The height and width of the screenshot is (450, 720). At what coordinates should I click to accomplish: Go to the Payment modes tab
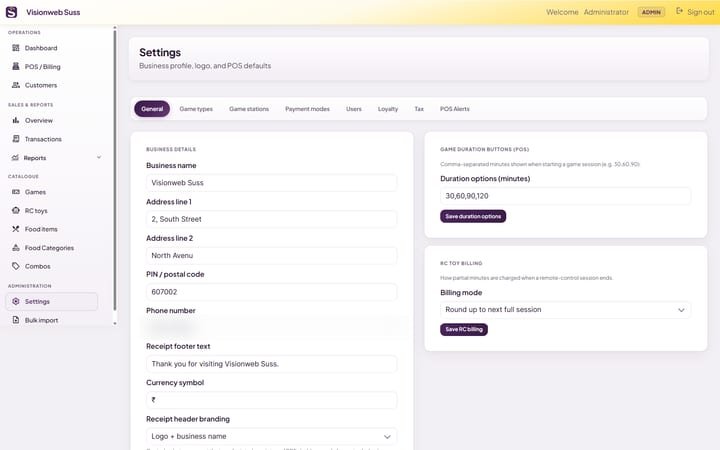tap(307, 109)
